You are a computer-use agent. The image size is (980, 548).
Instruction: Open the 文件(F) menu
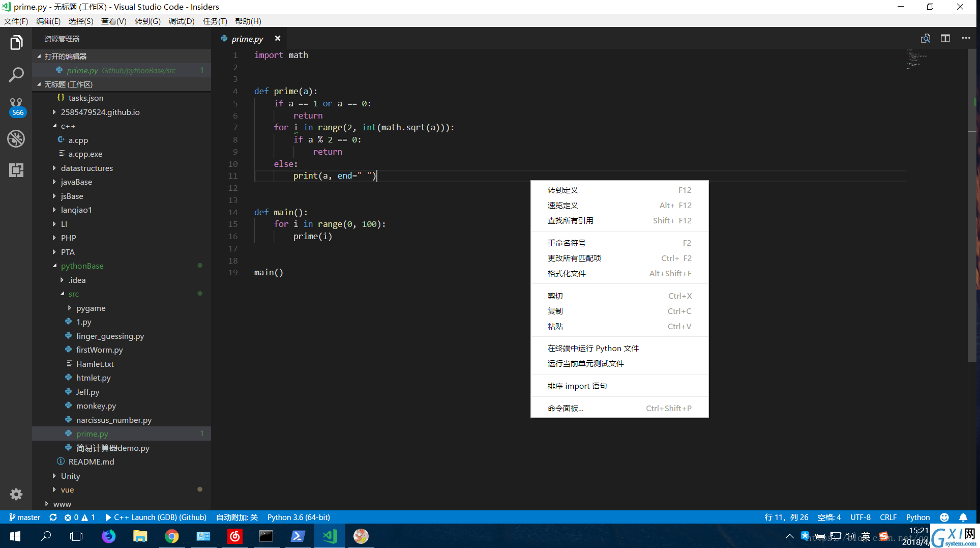(16, 21)
